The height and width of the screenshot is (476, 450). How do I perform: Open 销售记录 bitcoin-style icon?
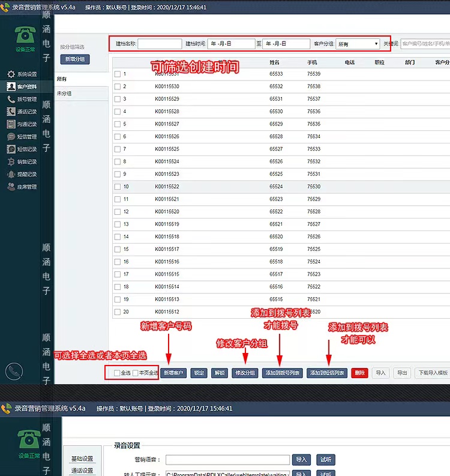point(11,162)
